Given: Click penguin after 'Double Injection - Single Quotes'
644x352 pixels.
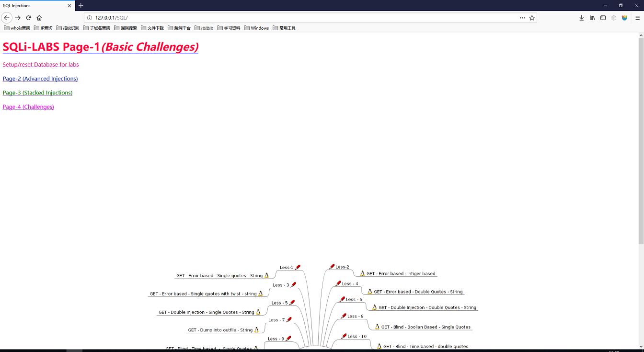Looking at the screenshot, I should [258, 312].
